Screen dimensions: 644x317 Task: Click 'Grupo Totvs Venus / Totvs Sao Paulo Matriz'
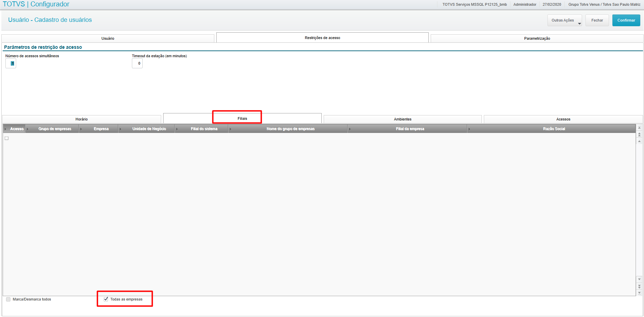click(604, 4)
